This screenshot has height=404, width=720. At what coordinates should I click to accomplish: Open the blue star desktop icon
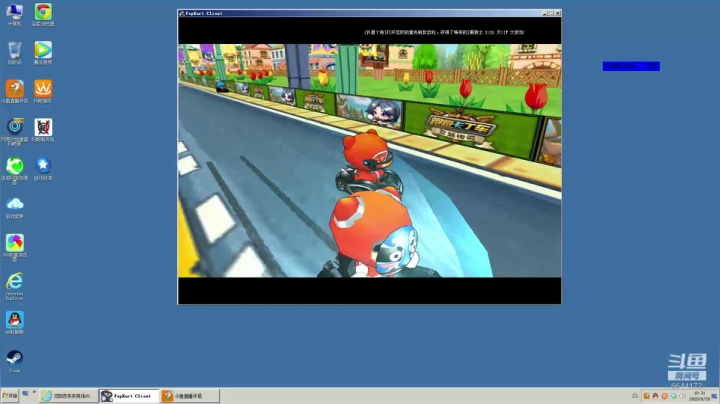click(43, 168)
